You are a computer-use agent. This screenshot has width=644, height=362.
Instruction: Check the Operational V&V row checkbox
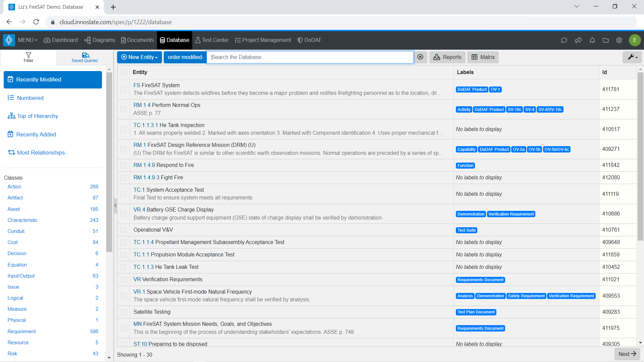(123, 230)
